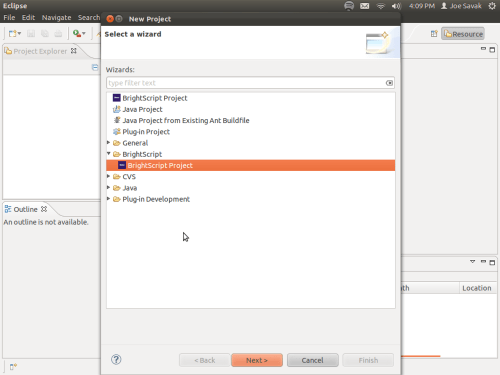The image size is (500, 375).
Task: Expand the Java folder arrow
Action: pyautogui.click(x=108, y=187)
